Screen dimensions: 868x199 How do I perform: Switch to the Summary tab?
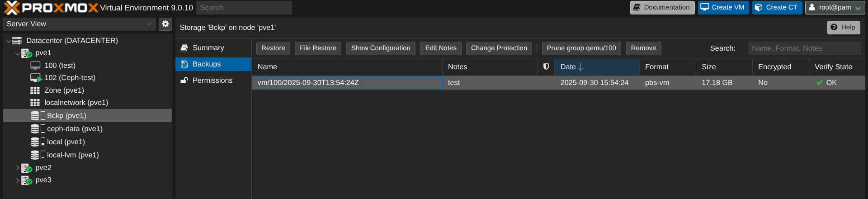click(x=208, y=48)
